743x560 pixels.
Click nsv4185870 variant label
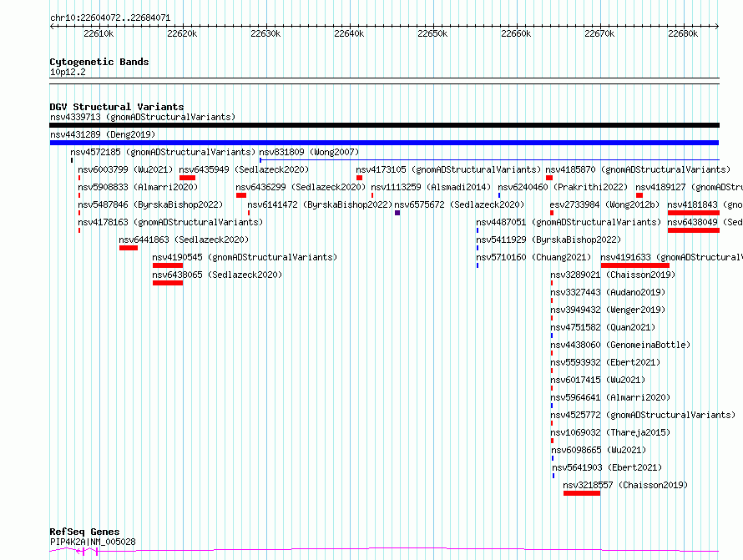point(638,169)
